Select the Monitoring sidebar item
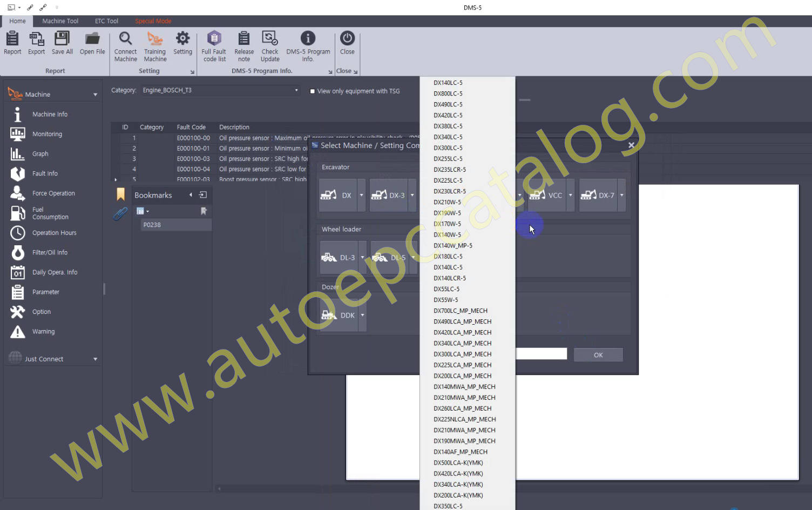812x510 pixels. coord(47,134)
